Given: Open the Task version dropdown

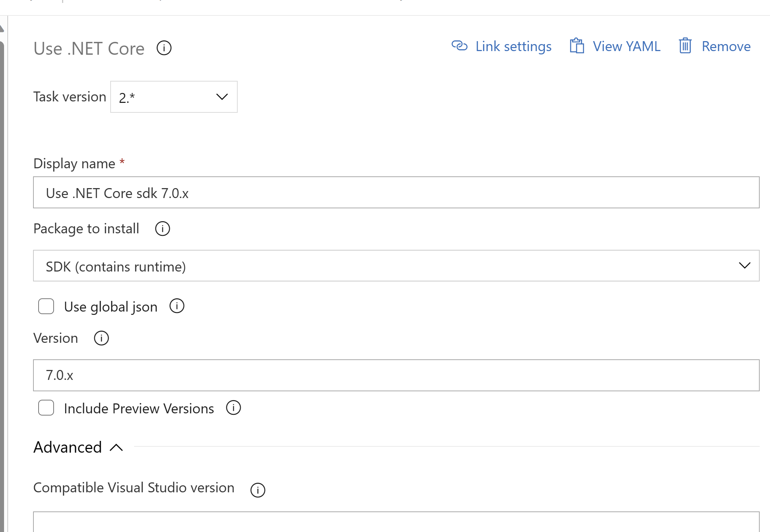Looking at the screenshot, I should click(173, 97).
